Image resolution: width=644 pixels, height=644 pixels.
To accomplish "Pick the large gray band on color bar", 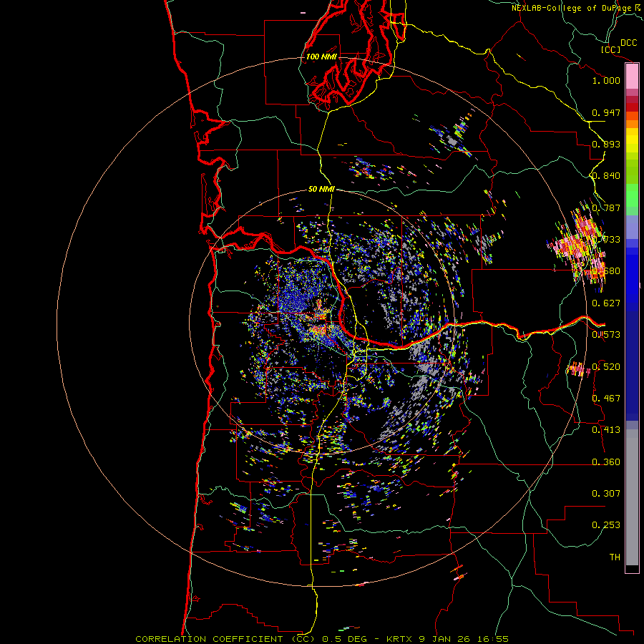I will click(x=632, y=501).
